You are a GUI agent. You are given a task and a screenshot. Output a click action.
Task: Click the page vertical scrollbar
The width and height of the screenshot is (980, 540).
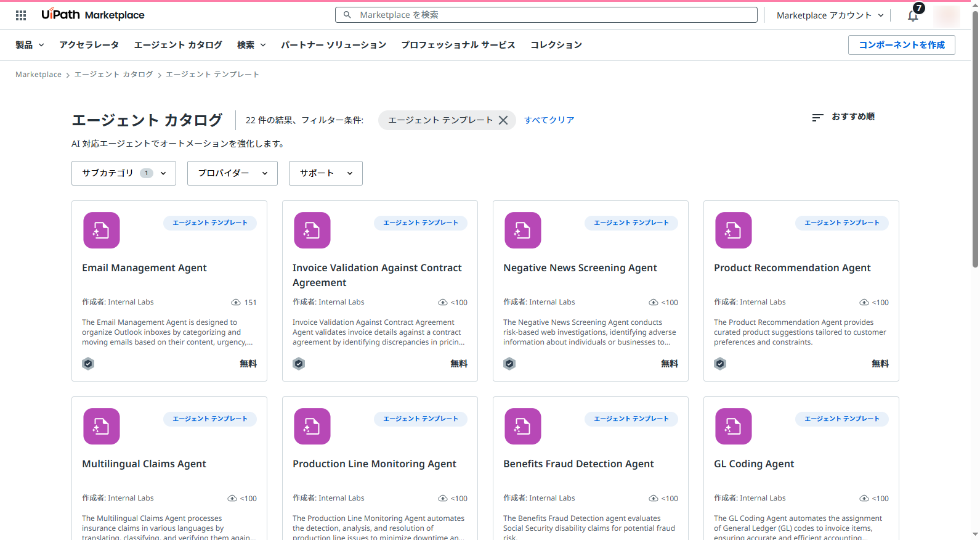[x=975, y=139]
